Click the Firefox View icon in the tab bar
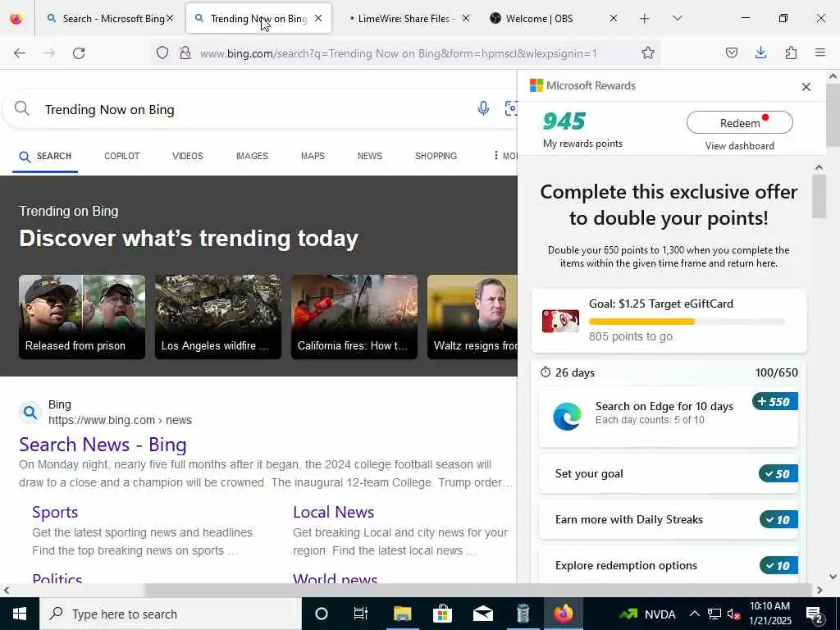 16,19
